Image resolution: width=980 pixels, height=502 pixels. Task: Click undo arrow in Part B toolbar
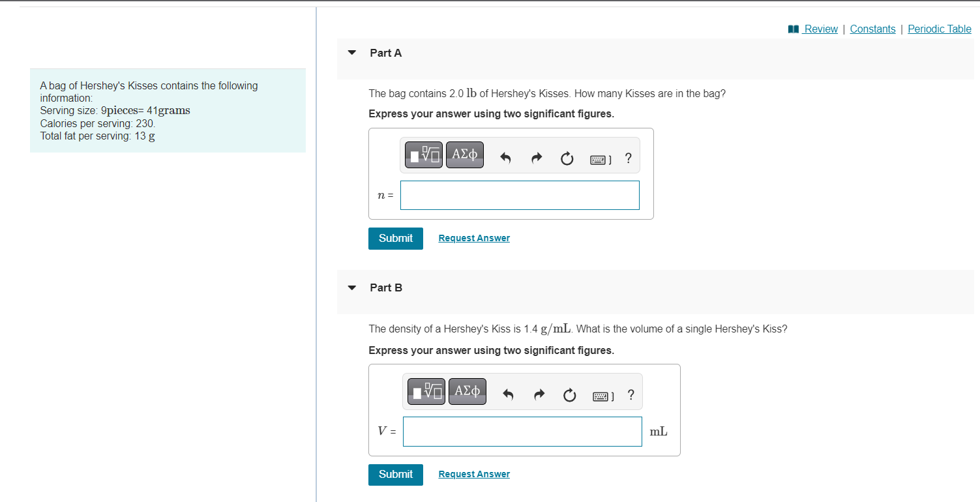tap(507, 394)
